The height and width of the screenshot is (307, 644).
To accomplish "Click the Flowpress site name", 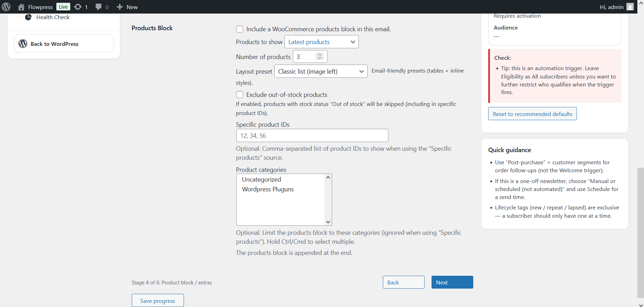I will [x=40, y=7].
